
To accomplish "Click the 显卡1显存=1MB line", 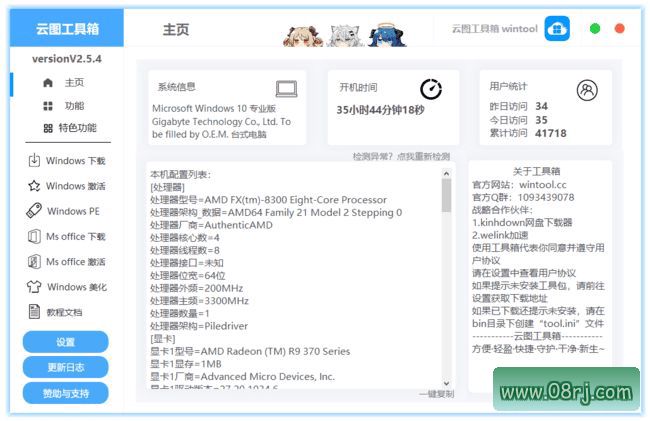I will (186, 364).
